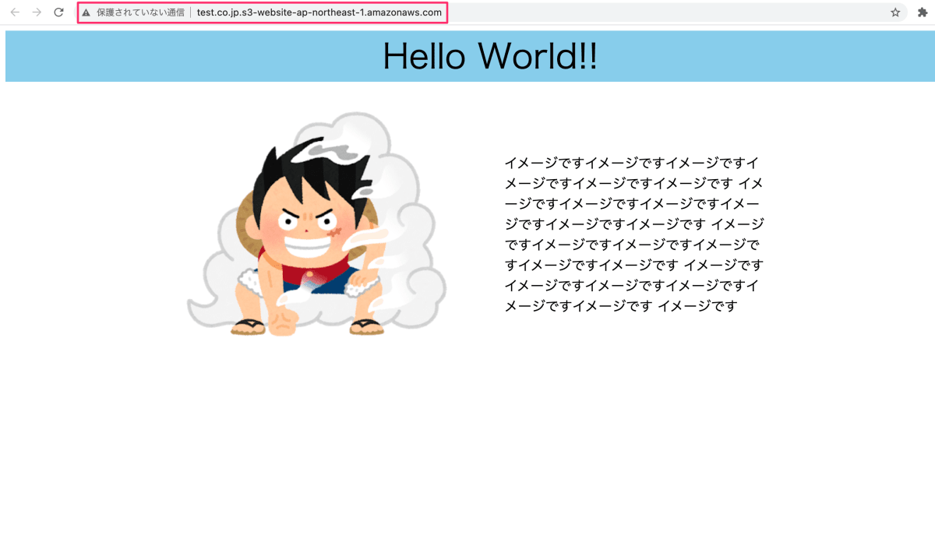This screenshot has width=935, height=560.
Task: Bookmark this page with the star icon
Action: [x=895, y=12]
